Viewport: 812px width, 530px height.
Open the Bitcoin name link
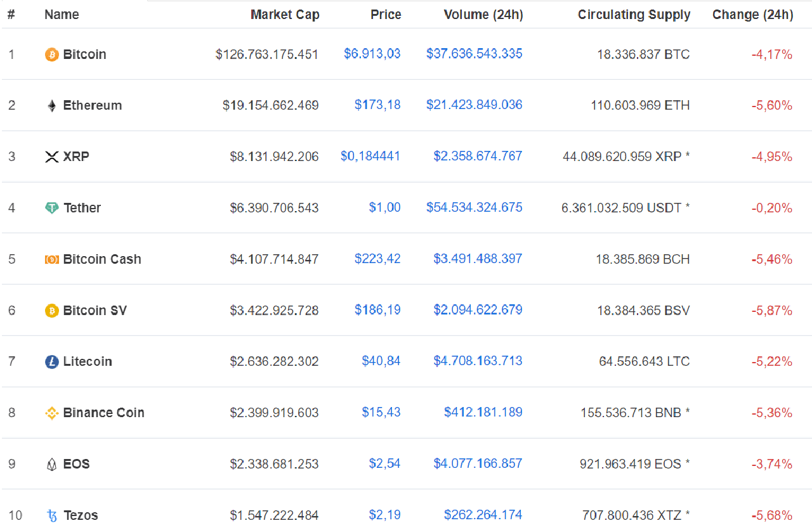(x=85, y=55)
